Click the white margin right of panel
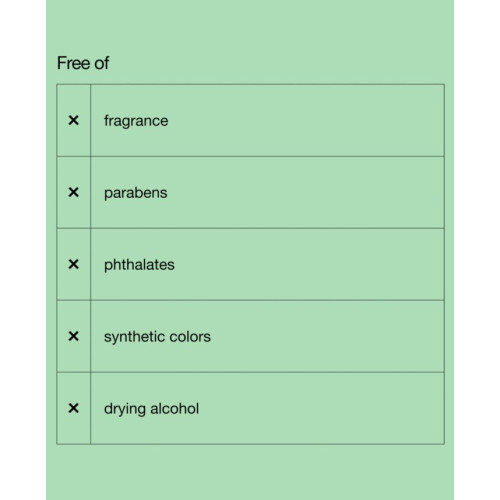 pos(477,250)
